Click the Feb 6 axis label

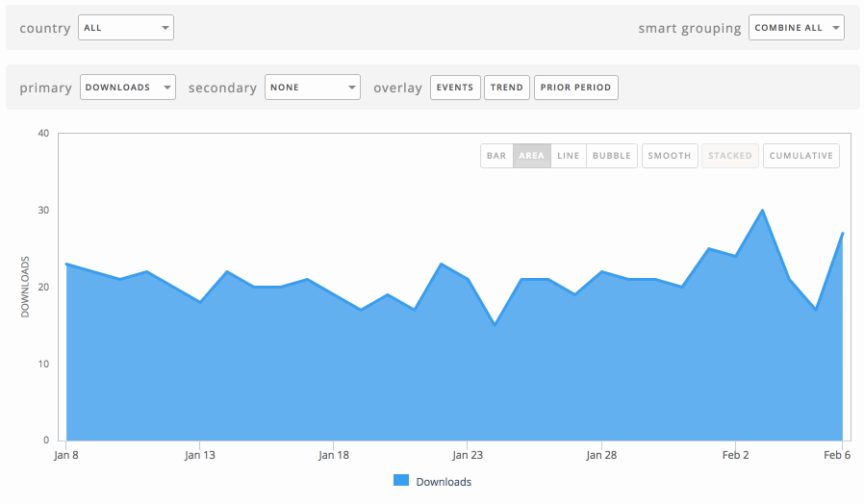(837, 455)
